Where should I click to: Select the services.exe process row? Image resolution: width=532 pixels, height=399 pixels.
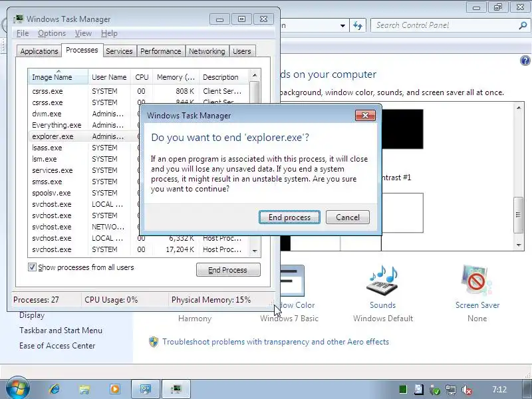point(84,170)
